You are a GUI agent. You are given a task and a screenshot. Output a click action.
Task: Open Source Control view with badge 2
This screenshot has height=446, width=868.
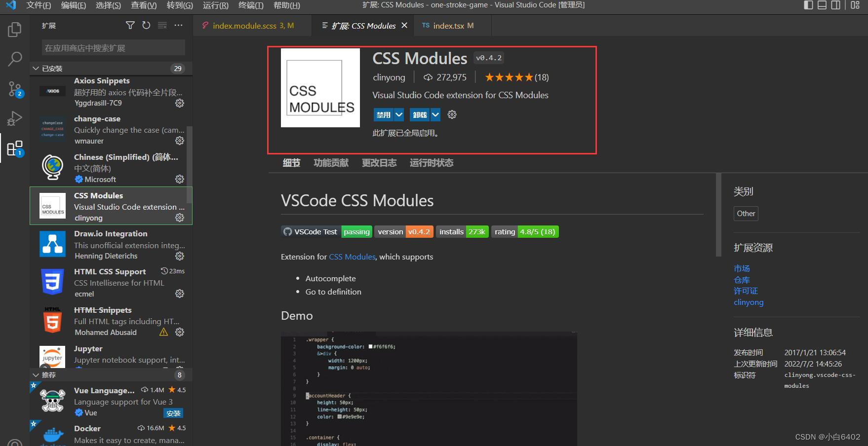click(15, 89)
